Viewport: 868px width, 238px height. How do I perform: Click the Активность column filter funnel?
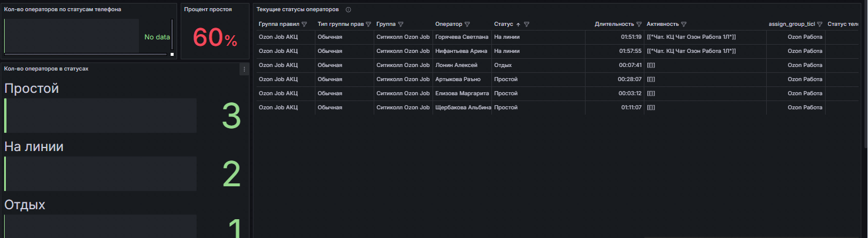pos(684,25)
